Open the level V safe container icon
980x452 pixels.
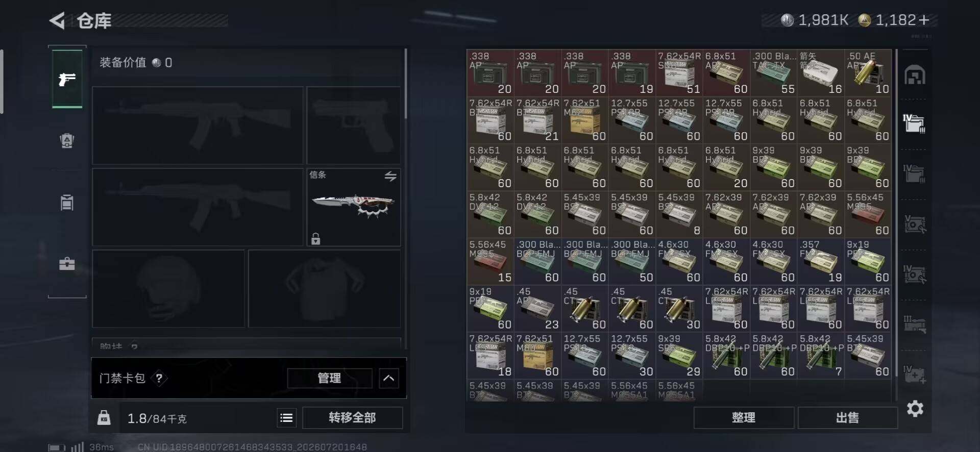click(915, 223)
